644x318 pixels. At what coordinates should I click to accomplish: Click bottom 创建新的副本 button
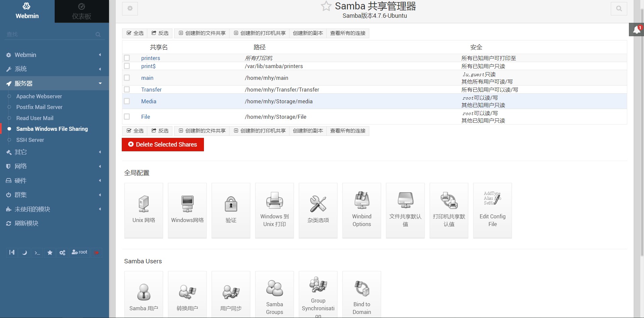(x=308, y=130)
